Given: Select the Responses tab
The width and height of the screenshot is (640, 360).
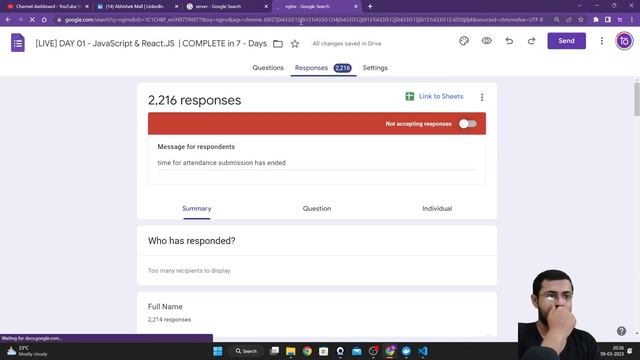Looking at the screenshot, I should click(323, 68).
